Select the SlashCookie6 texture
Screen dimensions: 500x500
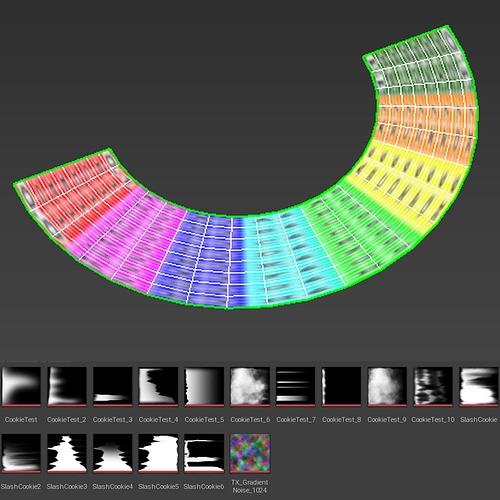point(204,454)
